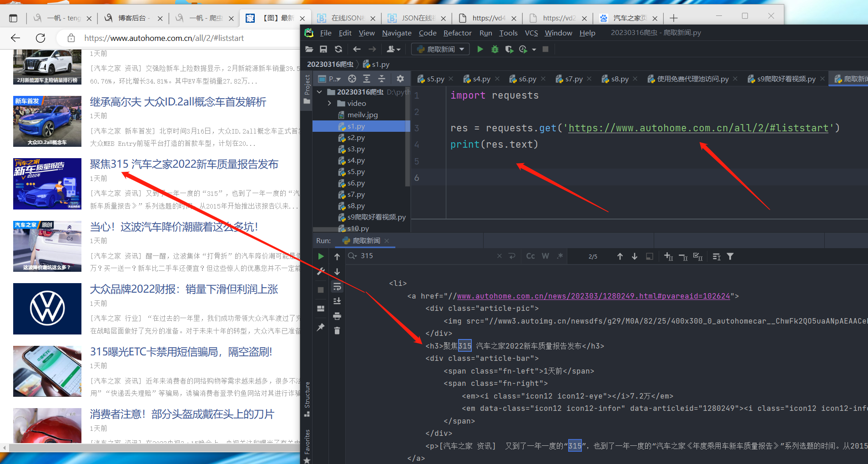The height and width of the screenshot is (464, 868).
Task: Open the VW logo article thumbnail
Action: [x=47, y=309]
